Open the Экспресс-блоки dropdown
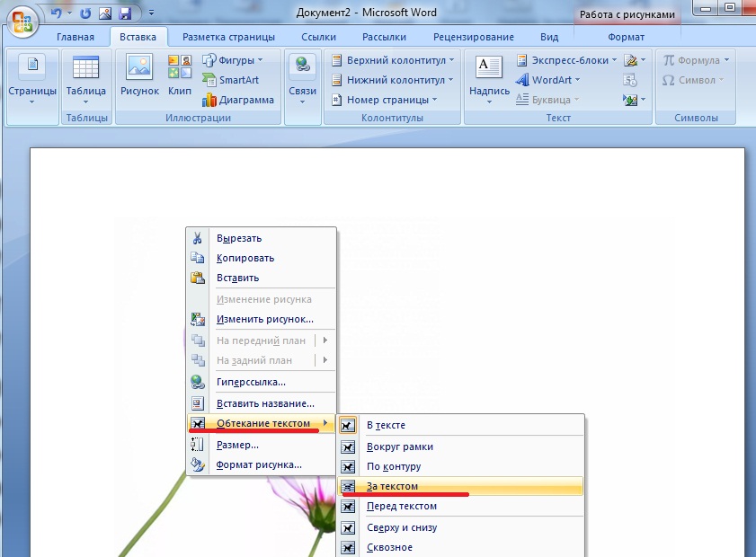This screenshot has height=557, width=756. click(566, 60)
